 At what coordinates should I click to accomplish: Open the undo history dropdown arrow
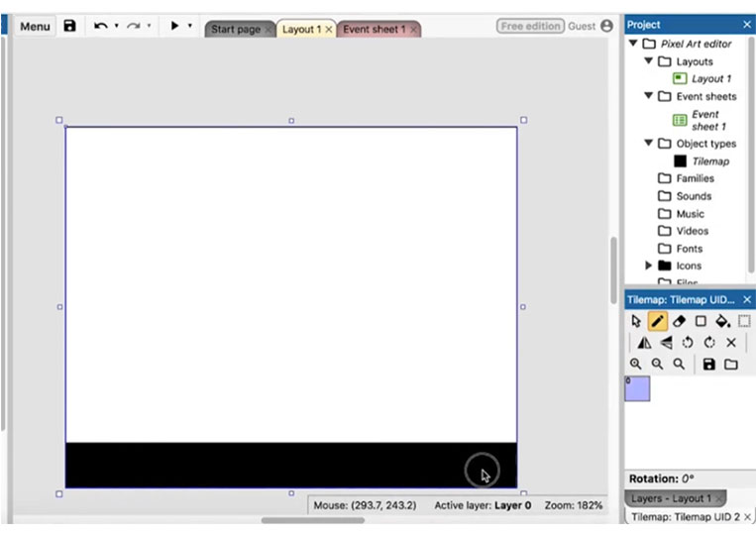(117, 26)
